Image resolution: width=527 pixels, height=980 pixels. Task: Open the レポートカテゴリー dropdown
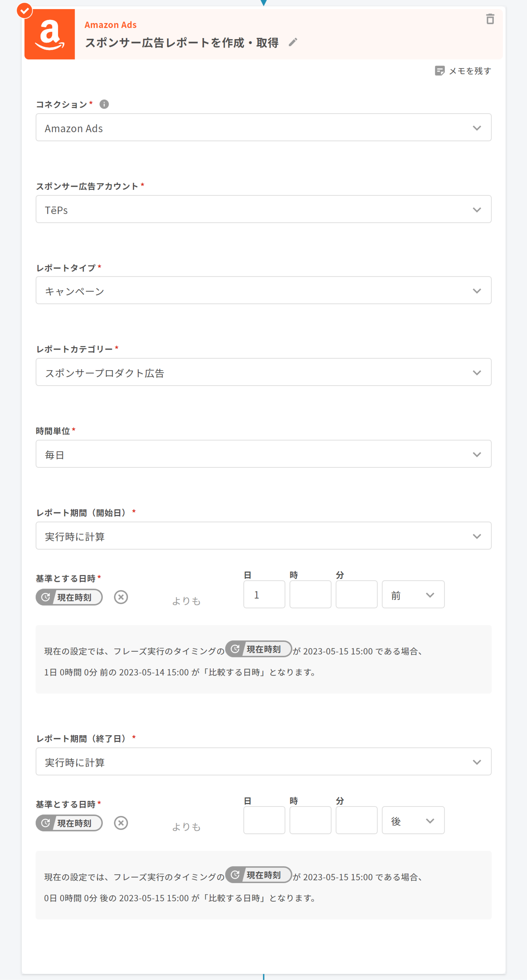[x=263, y=372]
